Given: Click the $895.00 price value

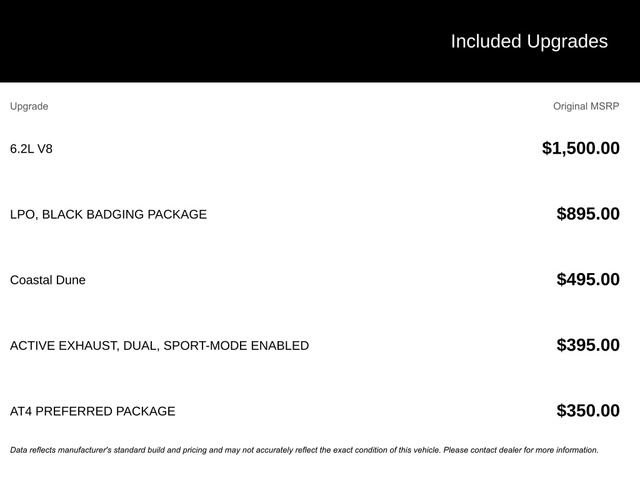Looking at the screenshot, I should [x=588, y=213].
